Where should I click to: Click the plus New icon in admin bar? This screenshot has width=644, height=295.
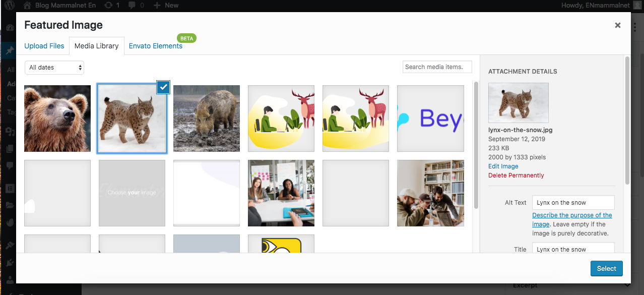click(x=157, y=5)
